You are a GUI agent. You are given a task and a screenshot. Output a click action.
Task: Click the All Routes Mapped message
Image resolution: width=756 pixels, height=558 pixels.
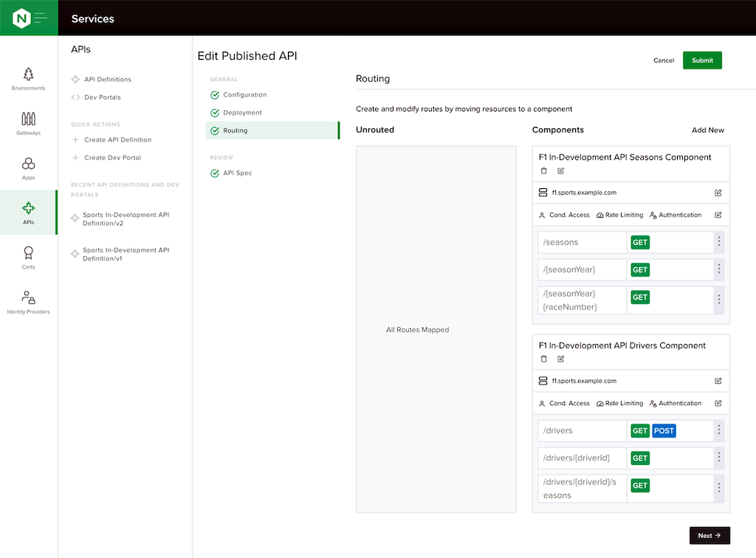(418, 330)
